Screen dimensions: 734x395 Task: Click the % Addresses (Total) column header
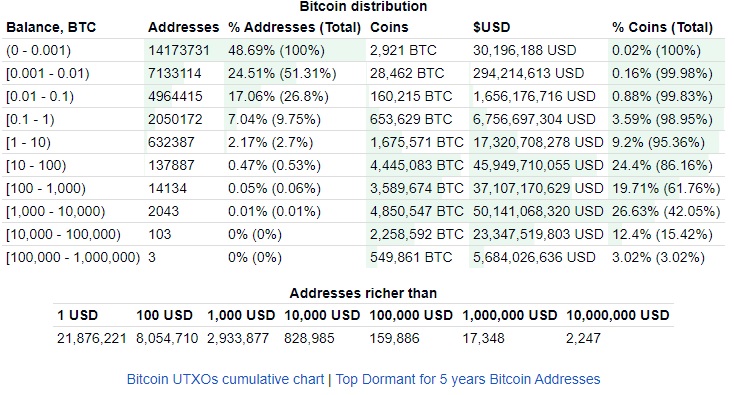tap(294, 27)
